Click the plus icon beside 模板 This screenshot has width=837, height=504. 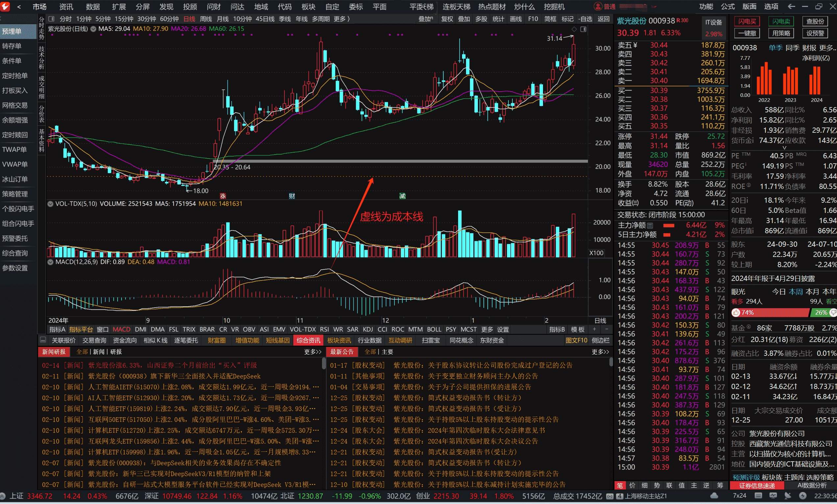[594, 329]
